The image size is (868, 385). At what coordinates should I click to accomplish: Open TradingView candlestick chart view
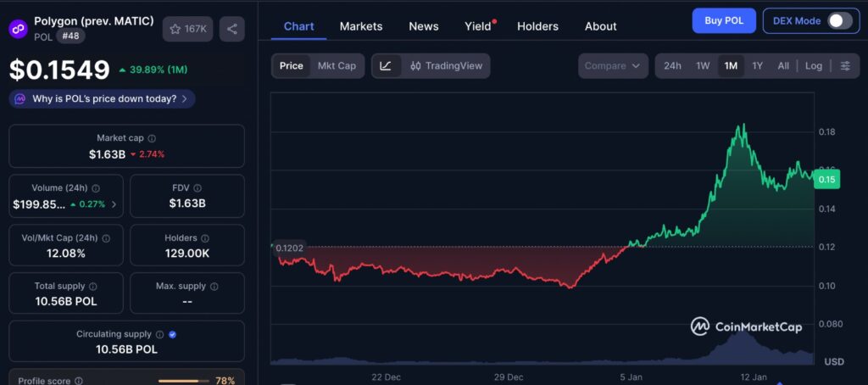point(446,66)
